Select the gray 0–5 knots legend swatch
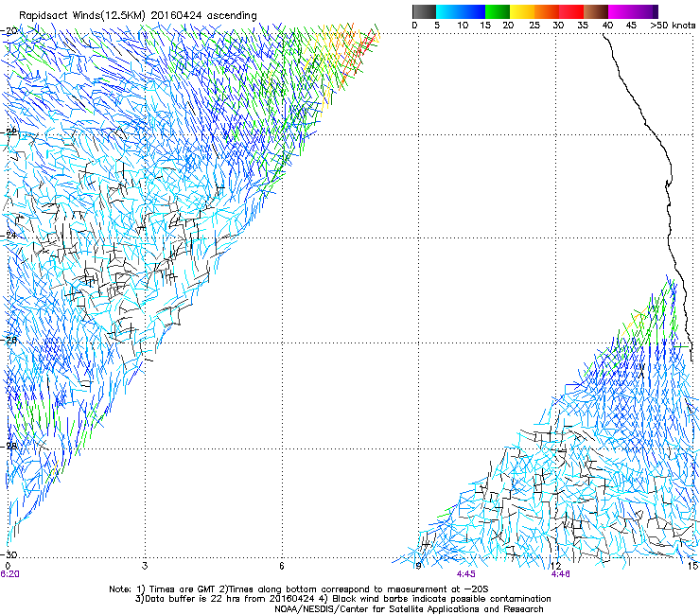 point(424,11)
